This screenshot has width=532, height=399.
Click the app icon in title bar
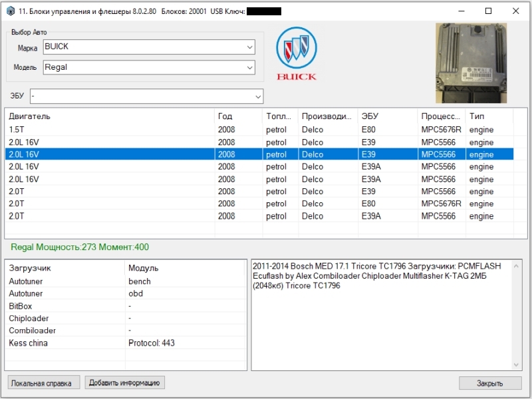tap(11, 11)
